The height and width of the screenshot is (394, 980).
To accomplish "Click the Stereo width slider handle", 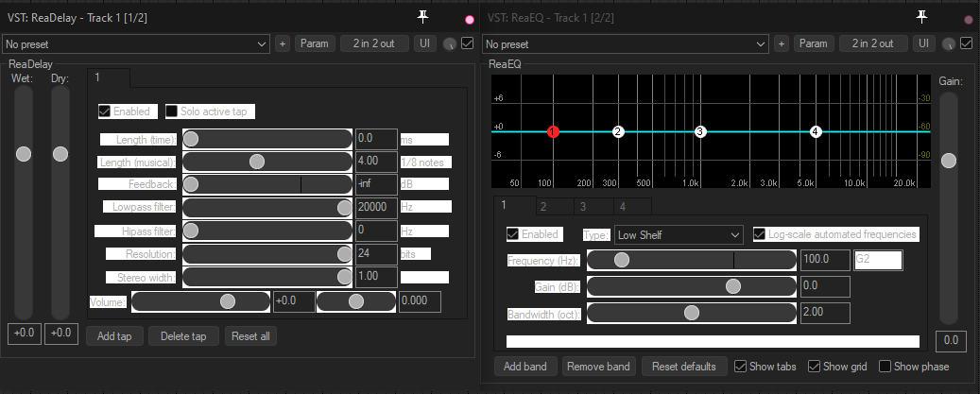I will 344,277.
